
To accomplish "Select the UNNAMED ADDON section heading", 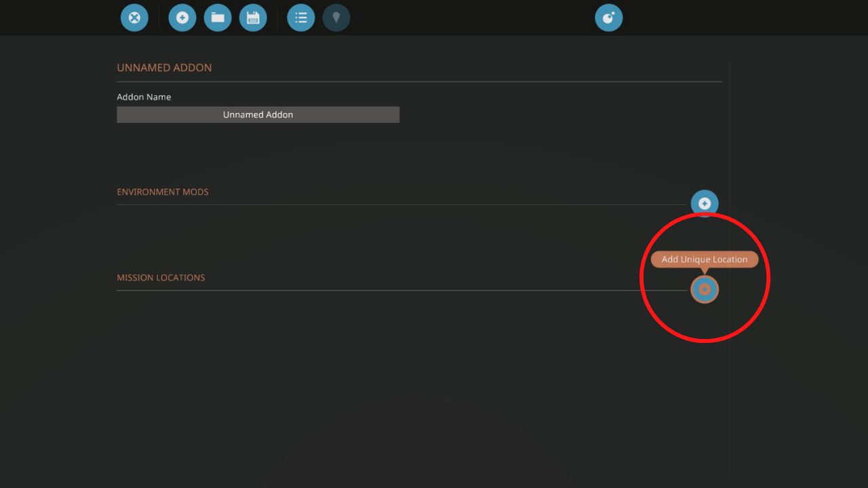I will pos(164,68).
